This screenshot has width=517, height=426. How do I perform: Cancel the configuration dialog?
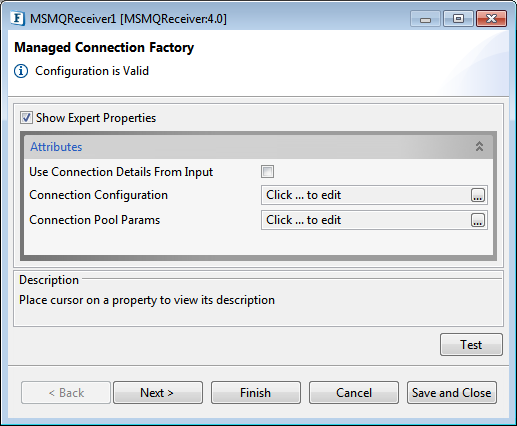coord(354,393)
